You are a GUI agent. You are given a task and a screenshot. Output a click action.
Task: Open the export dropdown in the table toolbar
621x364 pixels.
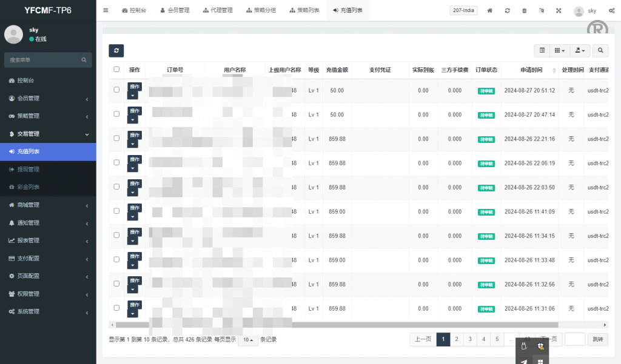pos(581,51)
